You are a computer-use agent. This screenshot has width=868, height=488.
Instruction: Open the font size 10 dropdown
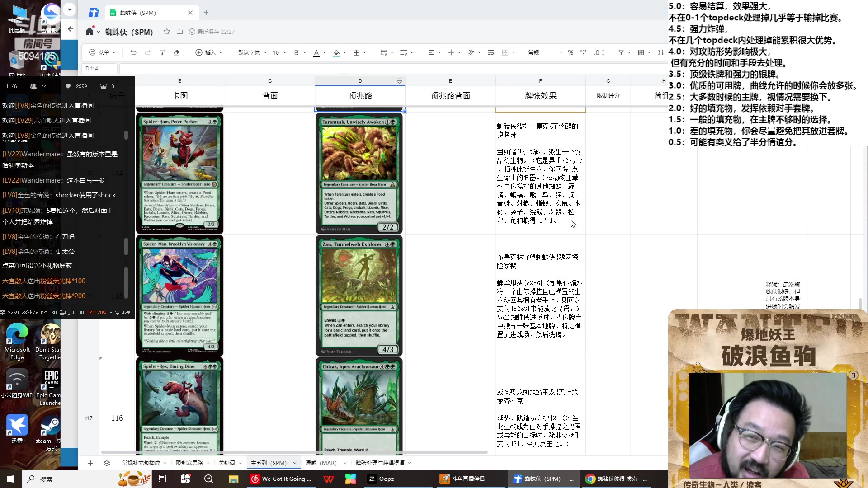click(x=279, y=52)
